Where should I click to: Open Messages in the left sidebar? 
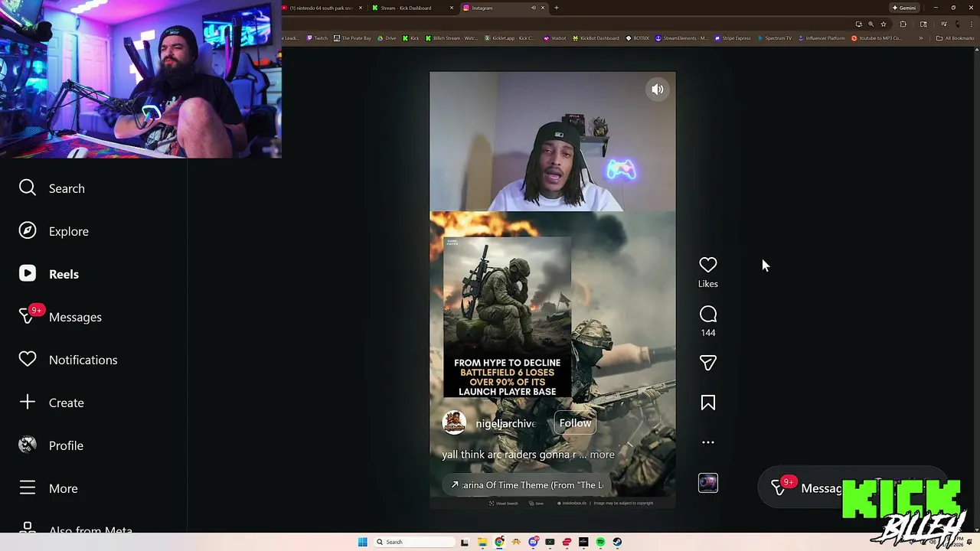coord(60,317)
